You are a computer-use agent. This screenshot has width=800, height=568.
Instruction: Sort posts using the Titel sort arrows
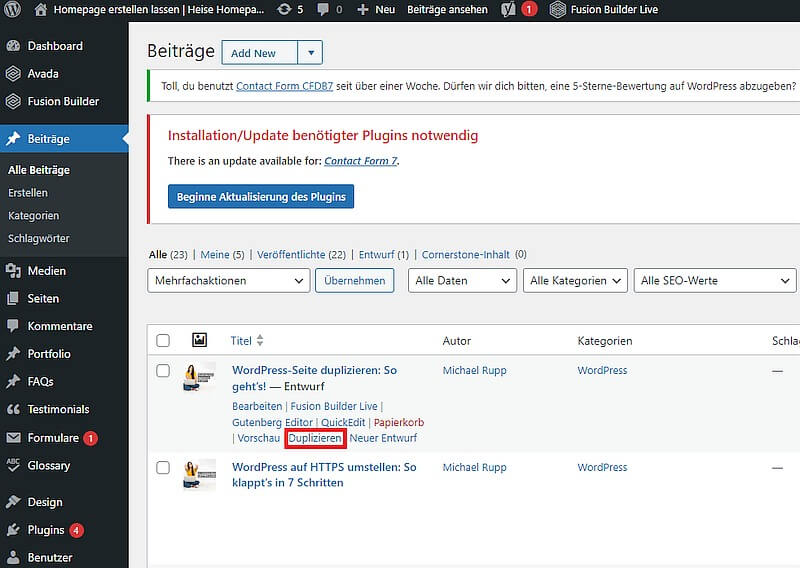[260, 340]
